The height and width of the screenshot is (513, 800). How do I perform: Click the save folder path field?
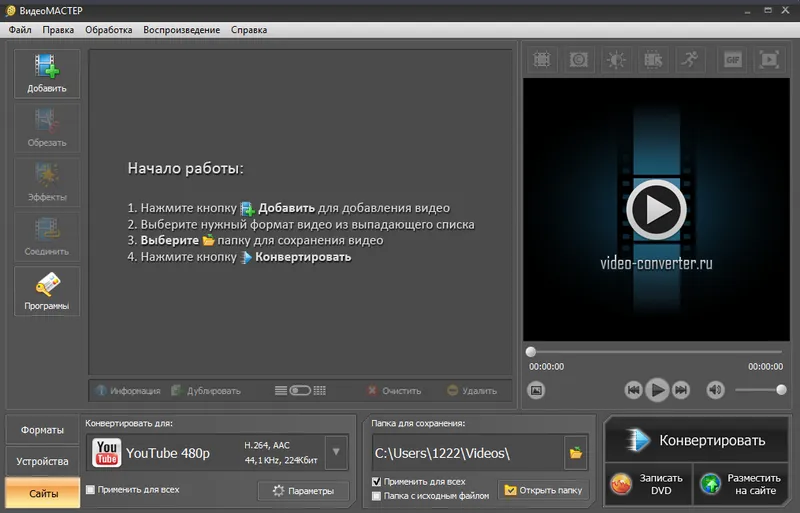coord(468,453)
